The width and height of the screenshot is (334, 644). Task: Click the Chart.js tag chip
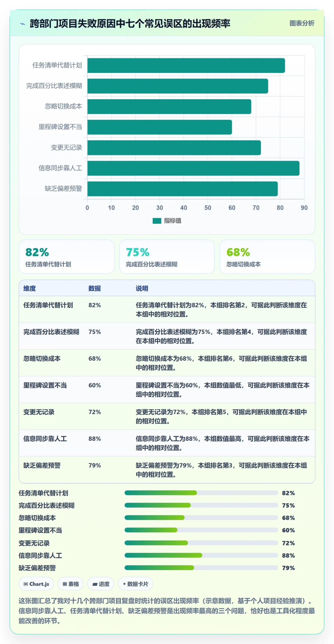36,584
